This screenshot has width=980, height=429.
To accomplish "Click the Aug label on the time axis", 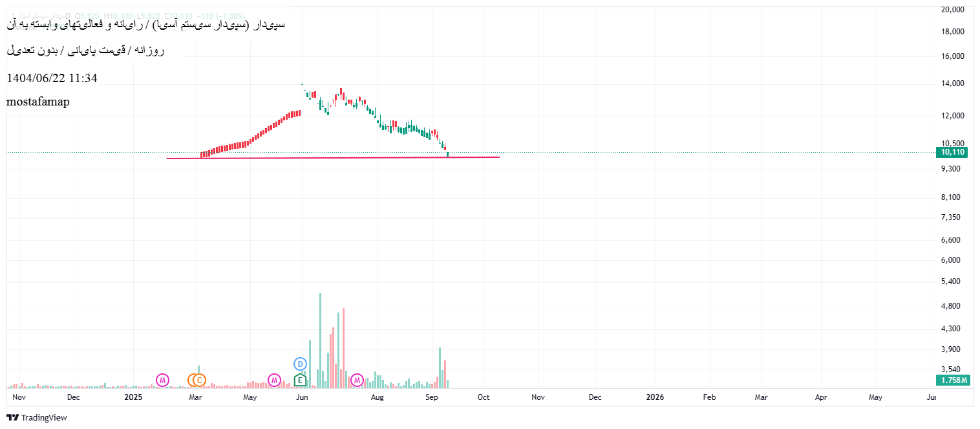I will (378, 397).
